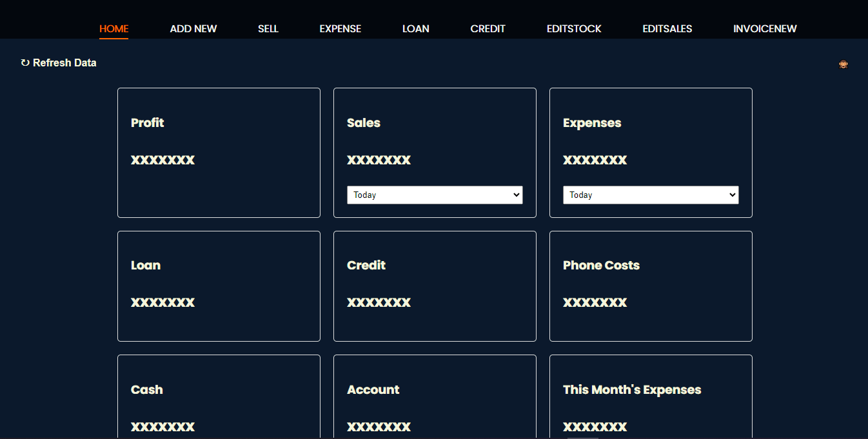Open the Sales time period dropdown
The height and width of the screenshot is (439, 868).
point(434,195)
